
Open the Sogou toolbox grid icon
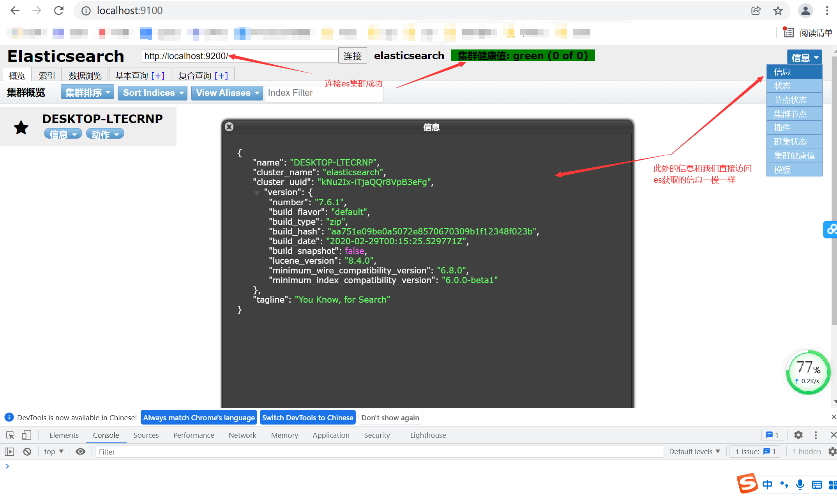point(833,485)
